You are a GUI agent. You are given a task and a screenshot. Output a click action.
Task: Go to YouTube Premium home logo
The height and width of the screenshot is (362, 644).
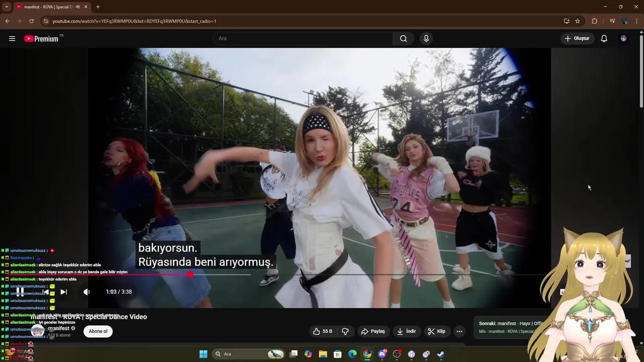pos(41,39)
